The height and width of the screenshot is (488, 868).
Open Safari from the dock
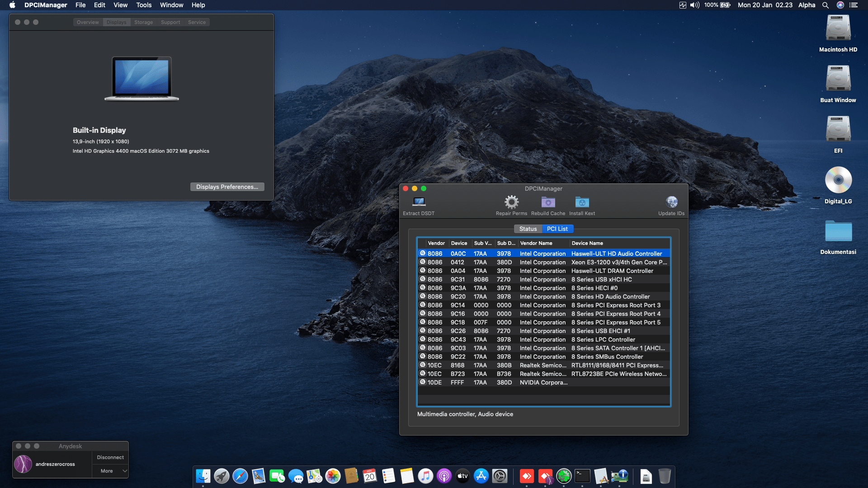click(x=240, y=476)
